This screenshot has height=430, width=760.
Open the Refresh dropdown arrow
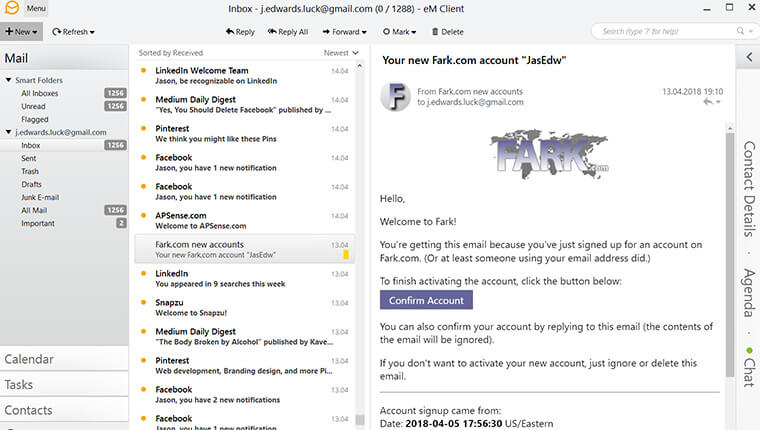pos(92,32)
